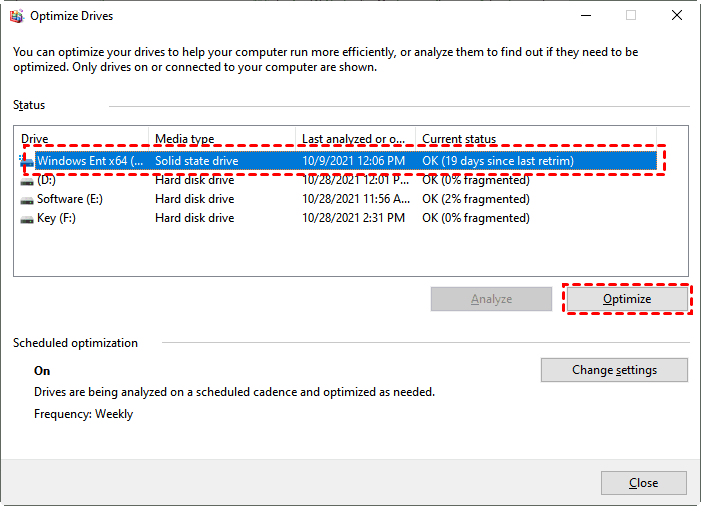Viewport: 701px width, 506px height.
Task: Click the Optimize Drives title bar icon
Action: coord(15,16)
